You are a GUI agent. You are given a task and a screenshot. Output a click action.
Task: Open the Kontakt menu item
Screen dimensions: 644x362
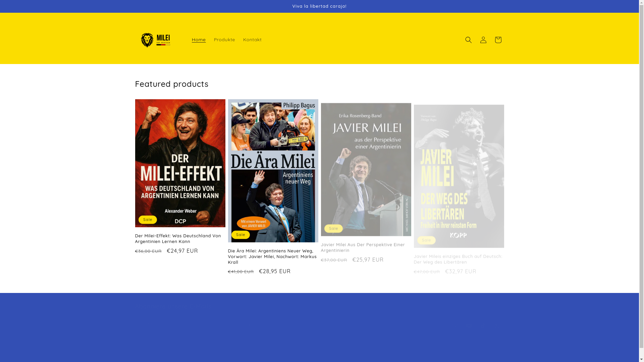click(x=252, y=40)
